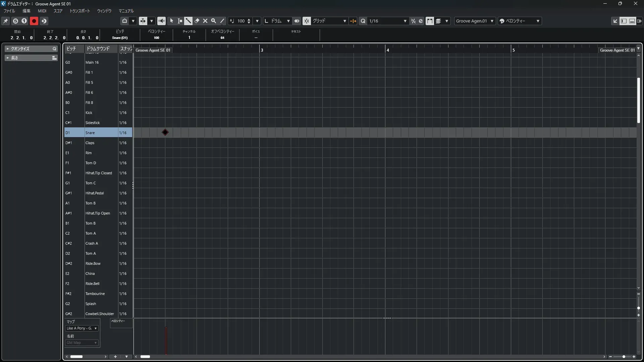
Task: Open the トランスポート menu
Action: click(80, 11)
